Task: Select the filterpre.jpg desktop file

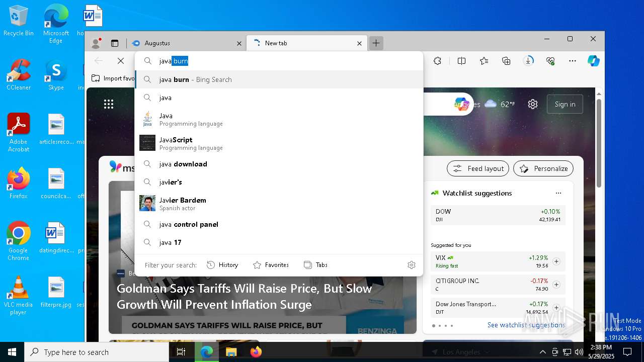Action: (56, 292)
